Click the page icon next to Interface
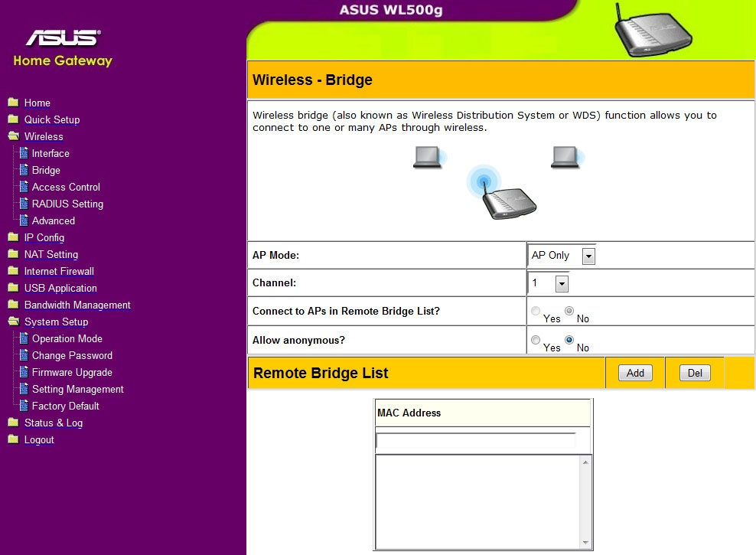This screenshot has height=555, width=756. point(24,153)
